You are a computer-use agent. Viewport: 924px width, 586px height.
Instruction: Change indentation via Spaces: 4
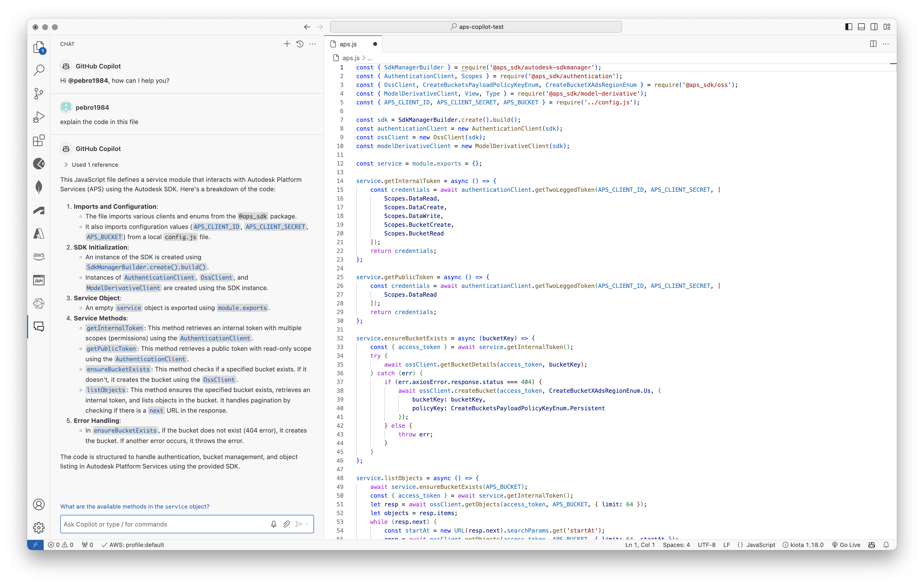pos(676,545)
